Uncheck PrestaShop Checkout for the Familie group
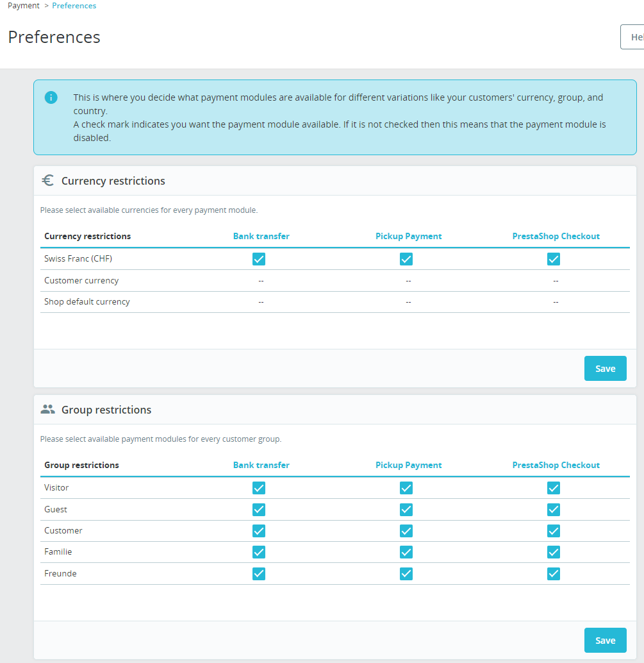 point(553,552)
